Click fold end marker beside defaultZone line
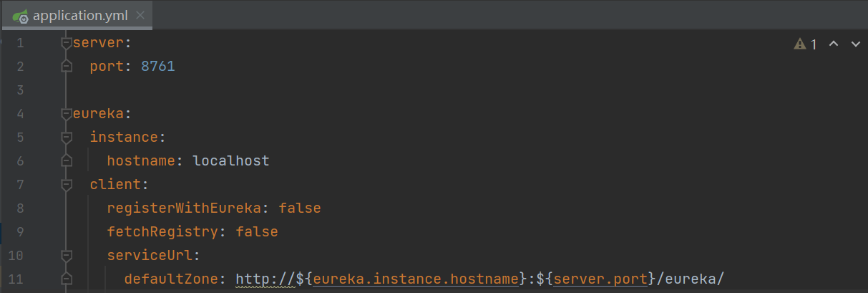The image size is (868, 293). click(67, 279)
